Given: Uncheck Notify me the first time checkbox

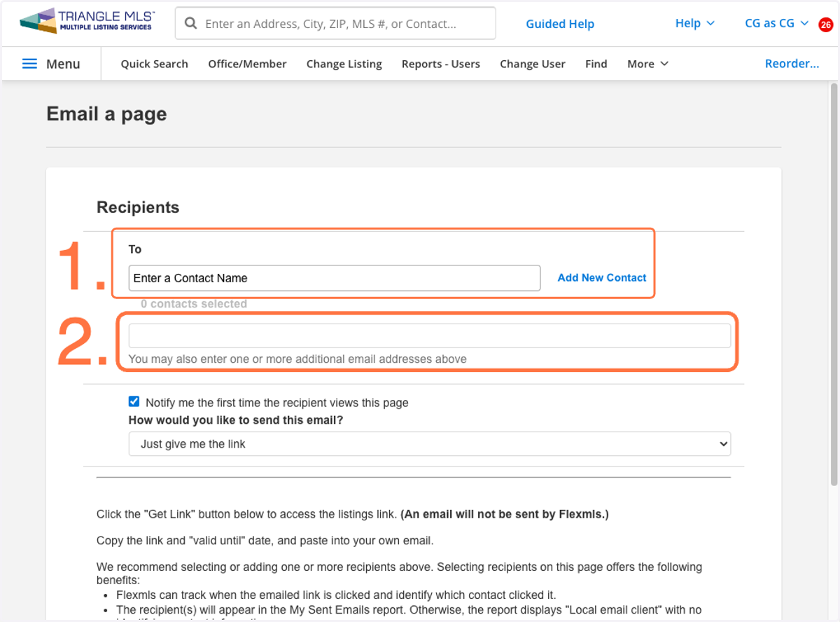Looking at the screenshot, I should coord(134,402).
